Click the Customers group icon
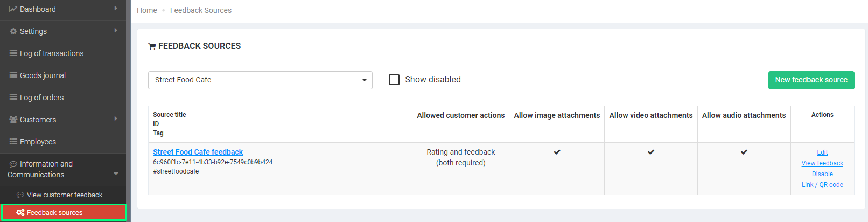Image resolution: width=868 pixels, height=222 pixels. (13, 120)
